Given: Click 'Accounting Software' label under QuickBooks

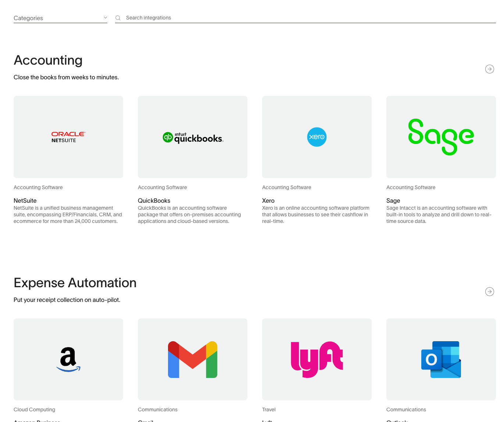Looking at the screenshot, I should [x=162, y=187].
